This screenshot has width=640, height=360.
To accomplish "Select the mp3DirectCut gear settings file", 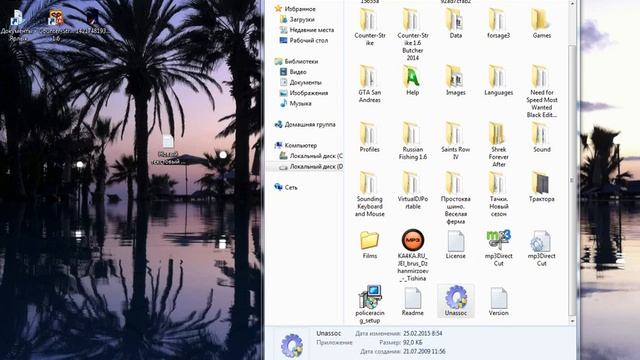I will click(x=542, y=248).
